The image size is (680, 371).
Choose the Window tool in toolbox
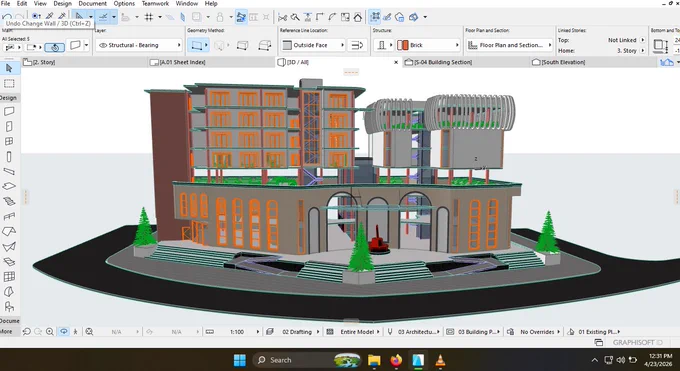click(9, 141)
